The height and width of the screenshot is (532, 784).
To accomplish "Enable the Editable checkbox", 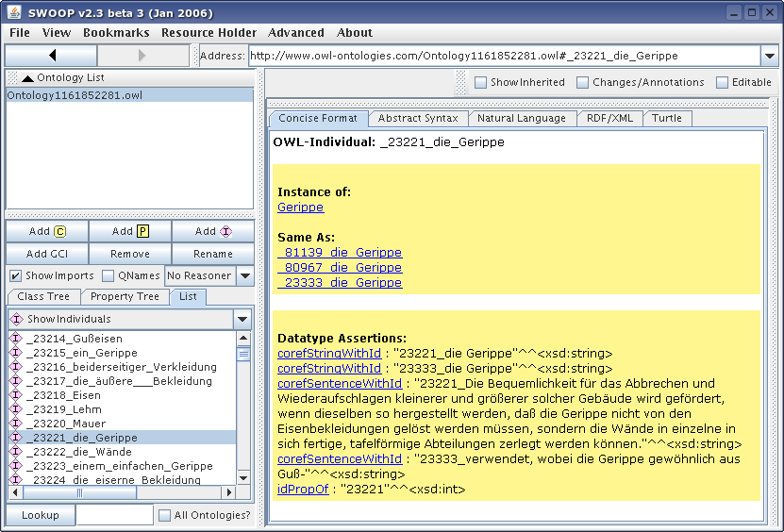I will [723, 82].
